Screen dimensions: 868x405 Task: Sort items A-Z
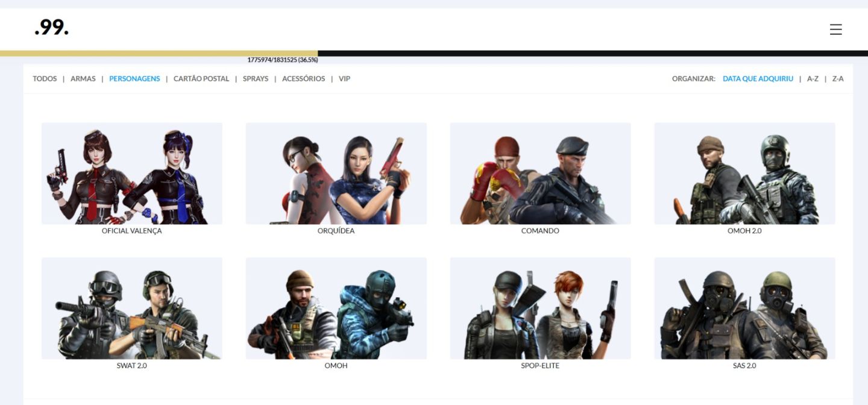pyautogui.click(x=813, y=79)
